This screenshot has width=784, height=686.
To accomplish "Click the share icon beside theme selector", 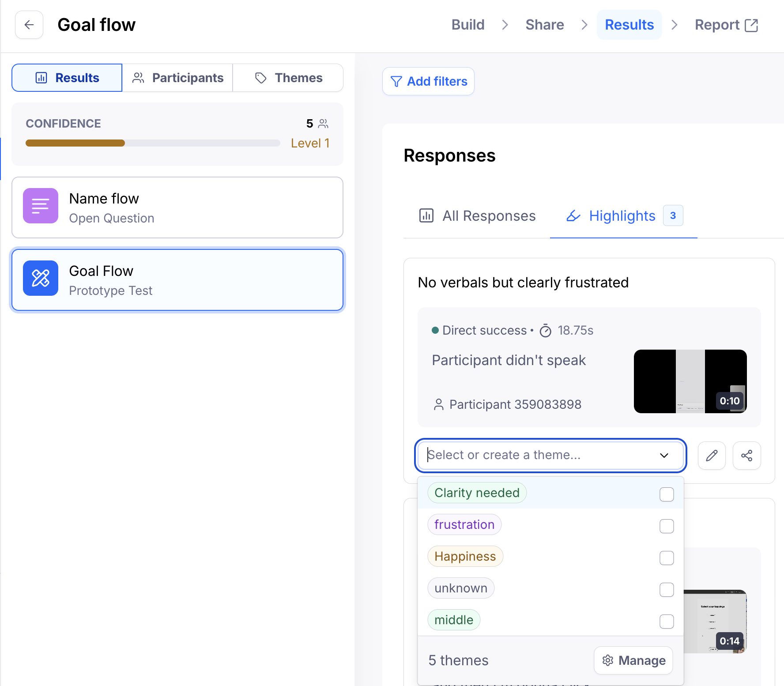I will pos(746,456).
